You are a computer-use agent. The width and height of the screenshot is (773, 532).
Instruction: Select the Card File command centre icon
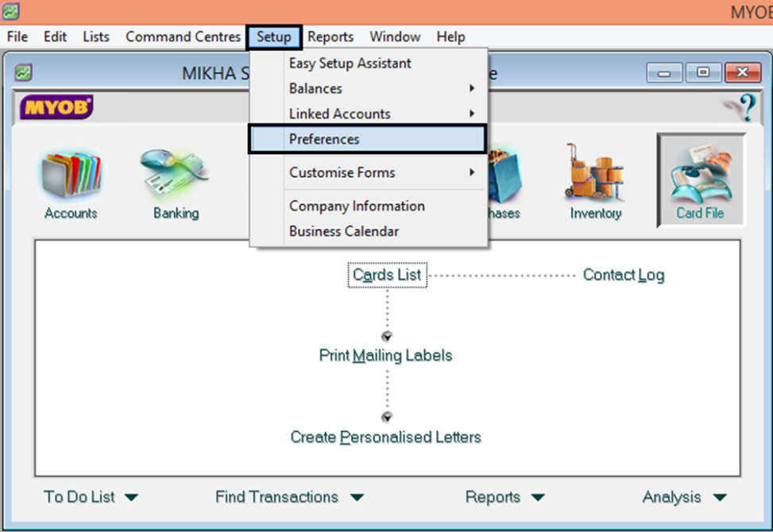click(x=701, y=179)
